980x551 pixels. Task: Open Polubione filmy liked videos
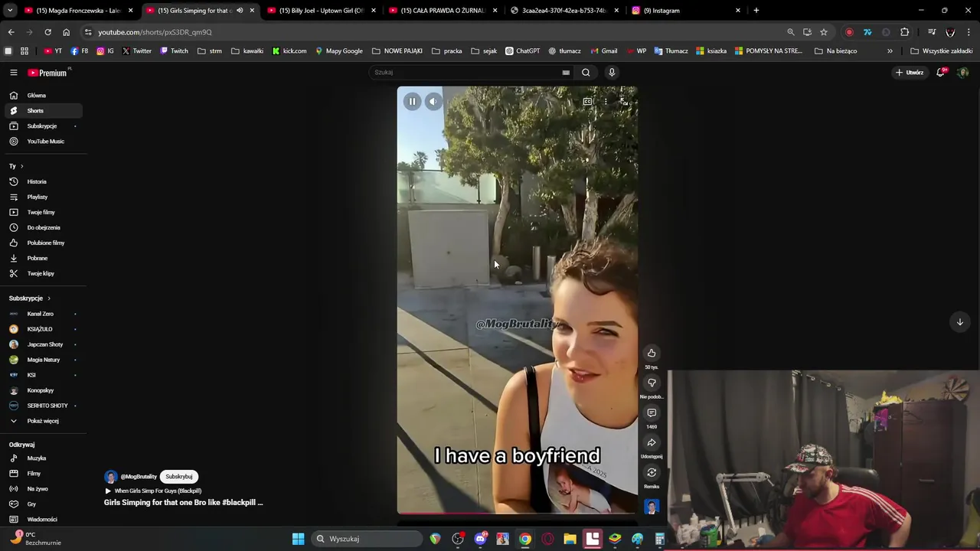coord(43,243)
